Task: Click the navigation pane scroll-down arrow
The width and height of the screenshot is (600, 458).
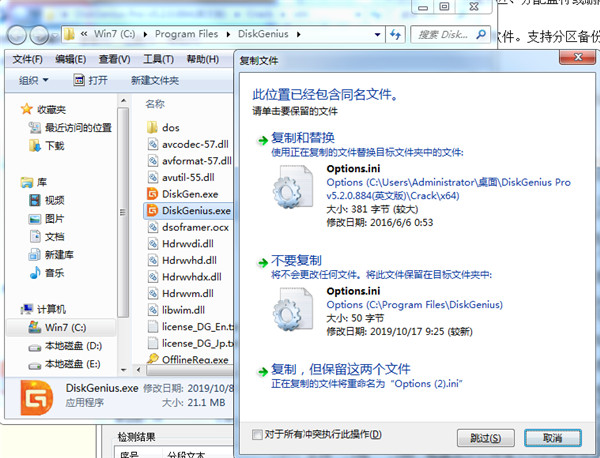Action: [x=123, y=370]
